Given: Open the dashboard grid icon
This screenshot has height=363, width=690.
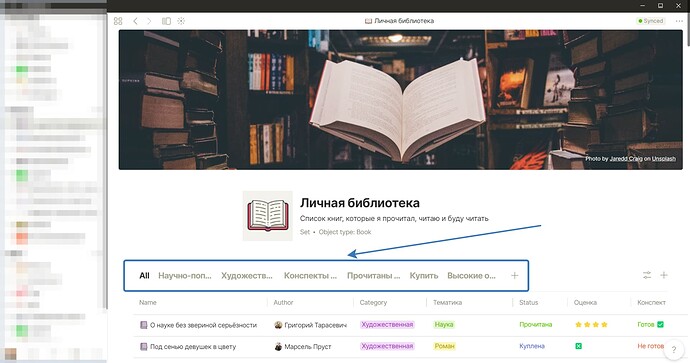Looking at the screenshot, I should click(x=118, y=21).
